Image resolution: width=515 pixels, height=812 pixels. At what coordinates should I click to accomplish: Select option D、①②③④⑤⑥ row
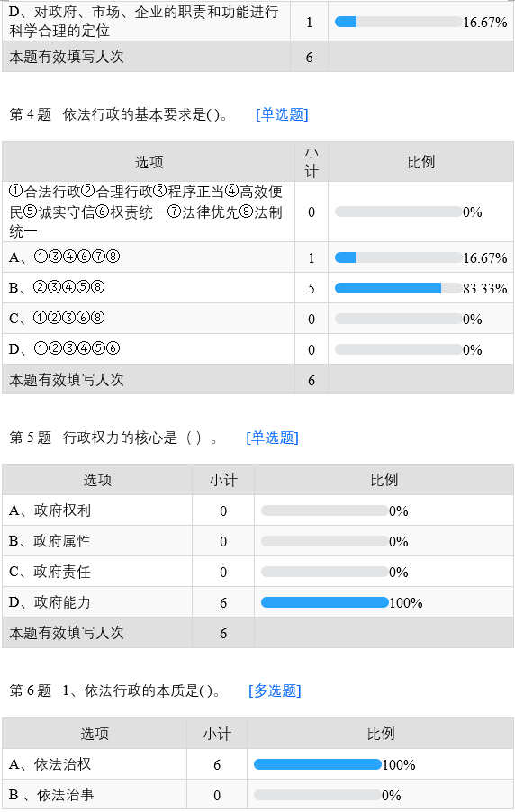(x=257, y=349)
